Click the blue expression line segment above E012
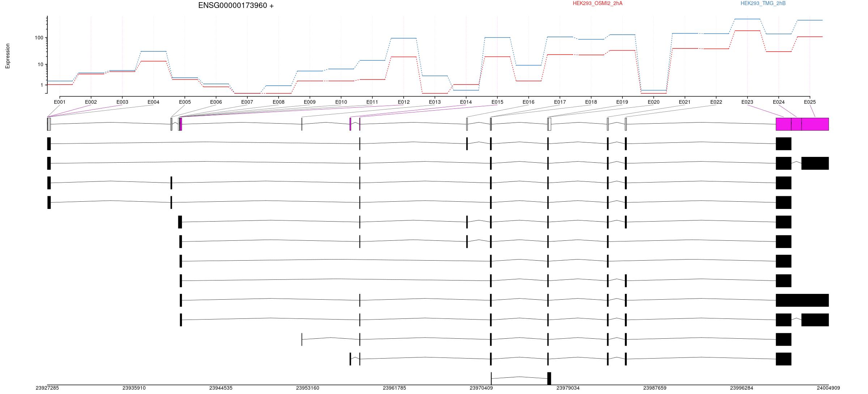868x394 pixels. click(404, 38)
